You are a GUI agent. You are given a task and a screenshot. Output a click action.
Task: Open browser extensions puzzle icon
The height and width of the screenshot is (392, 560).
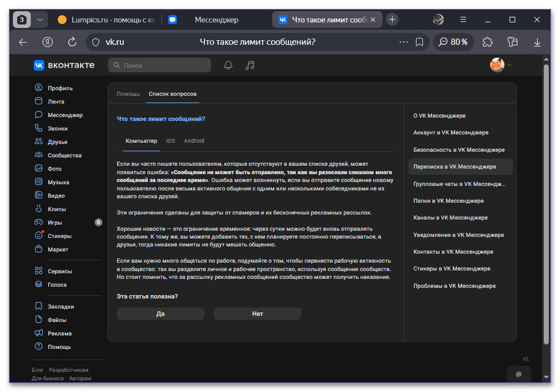(x=488, y=42)
